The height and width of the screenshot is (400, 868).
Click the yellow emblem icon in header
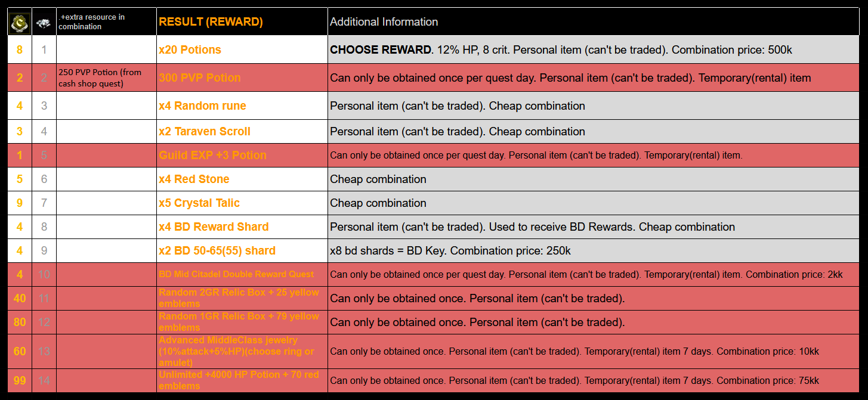[x=20, y=22]
